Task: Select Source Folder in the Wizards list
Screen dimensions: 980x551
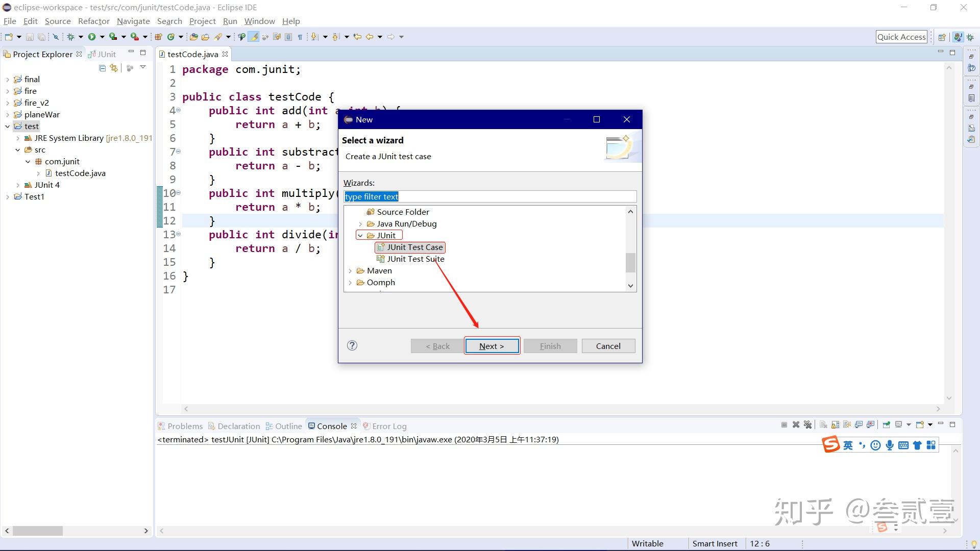Action: [398, 212]
